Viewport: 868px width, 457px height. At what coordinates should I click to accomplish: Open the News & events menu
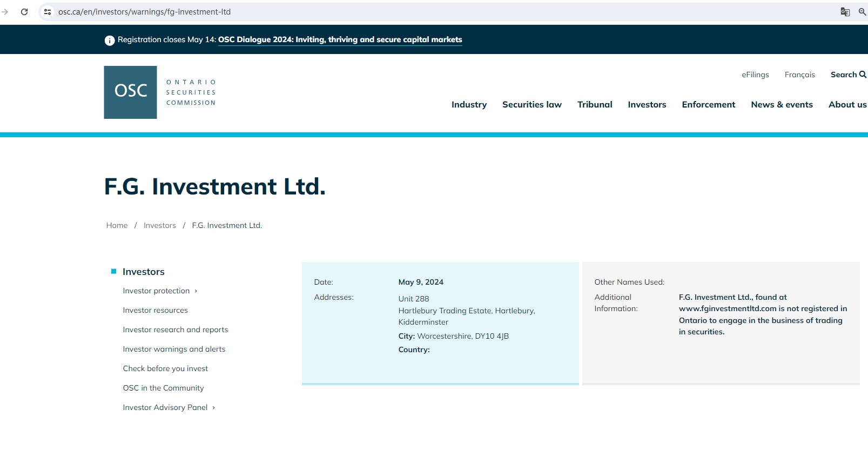coord(782,105)
